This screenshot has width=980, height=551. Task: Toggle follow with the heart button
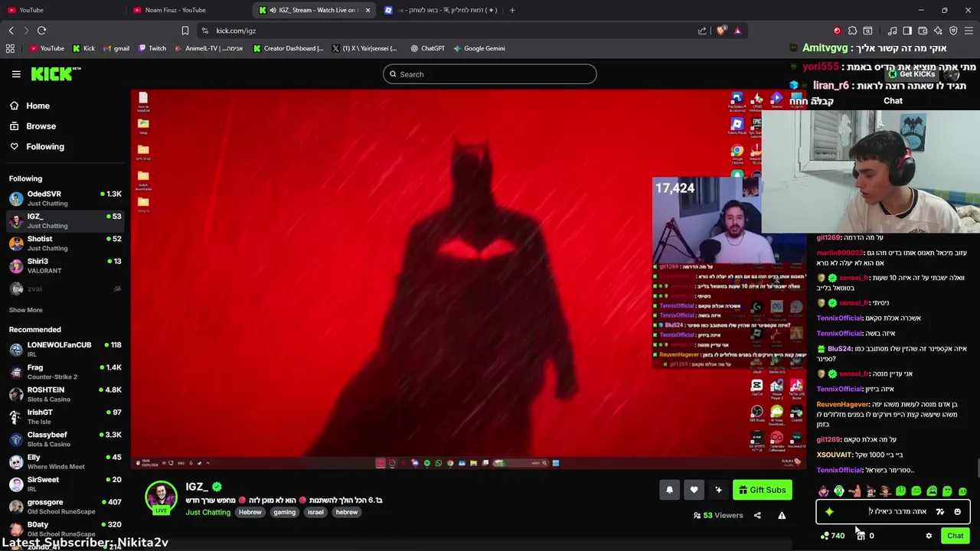pos(694,490)
